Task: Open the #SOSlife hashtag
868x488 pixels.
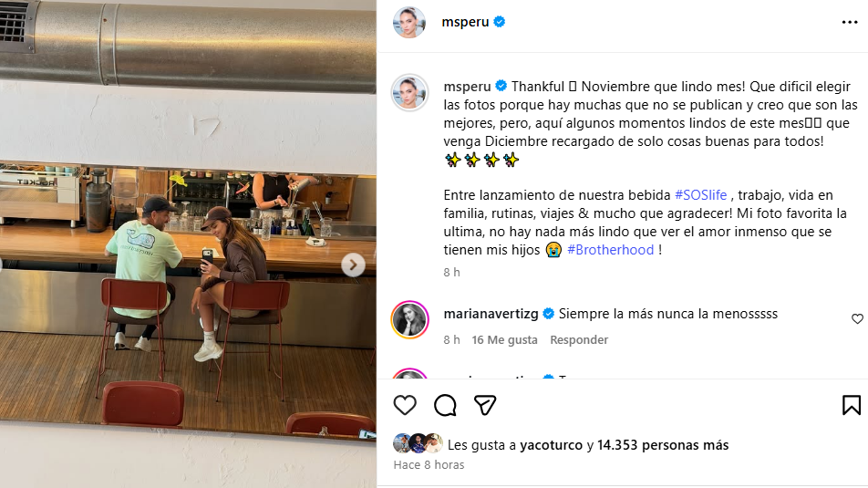Action: (700, 195)
